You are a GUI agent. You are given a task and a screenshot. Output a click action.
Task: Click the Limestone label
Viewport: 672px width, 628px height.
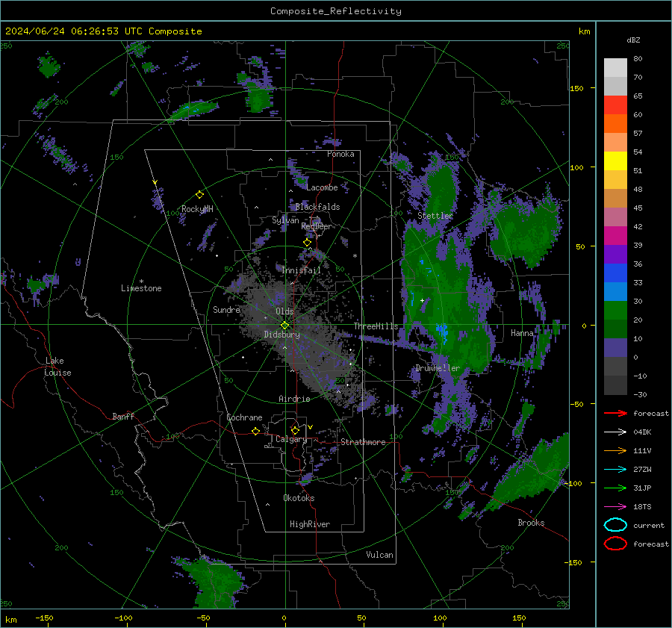point(141,288)
